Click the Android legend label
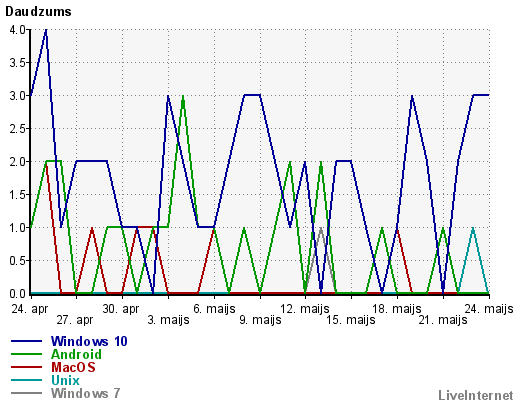This screenshot has width=520, height=405. 76,354
